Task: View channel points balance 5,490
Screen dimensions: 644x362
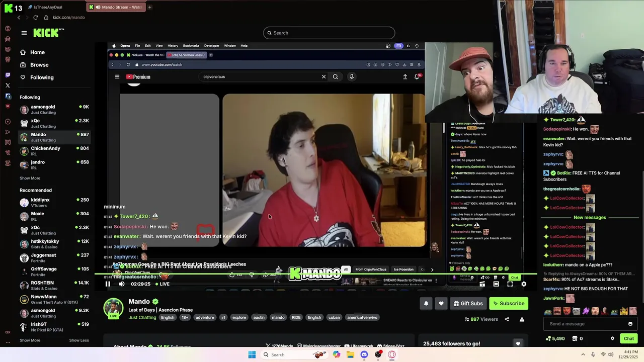Action: pyautogui.click(x=555, y=338)
